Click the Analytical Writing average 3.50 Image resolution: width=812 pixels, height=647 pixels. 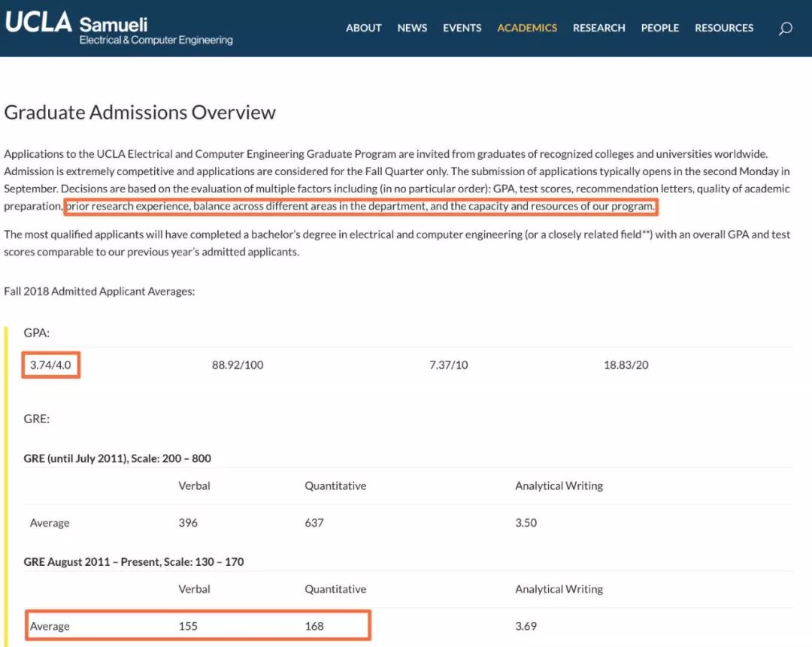point(526,523)
